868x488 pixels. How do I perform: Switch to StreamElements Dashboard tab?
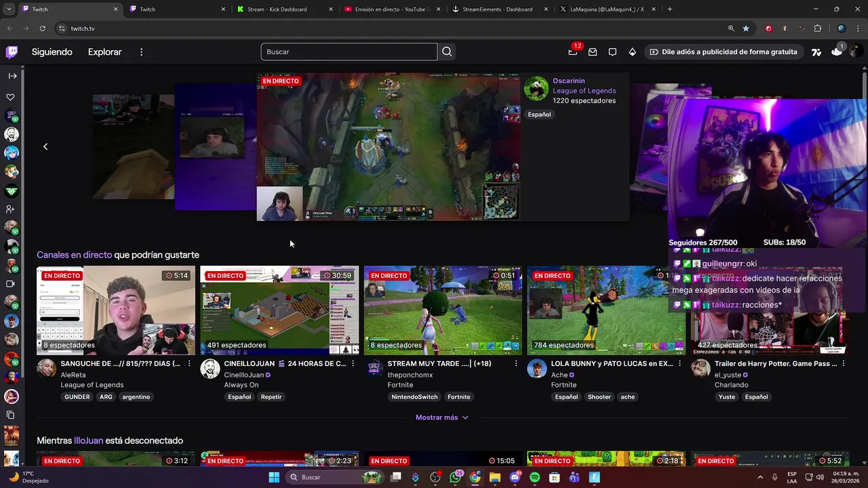coord(500,9)
